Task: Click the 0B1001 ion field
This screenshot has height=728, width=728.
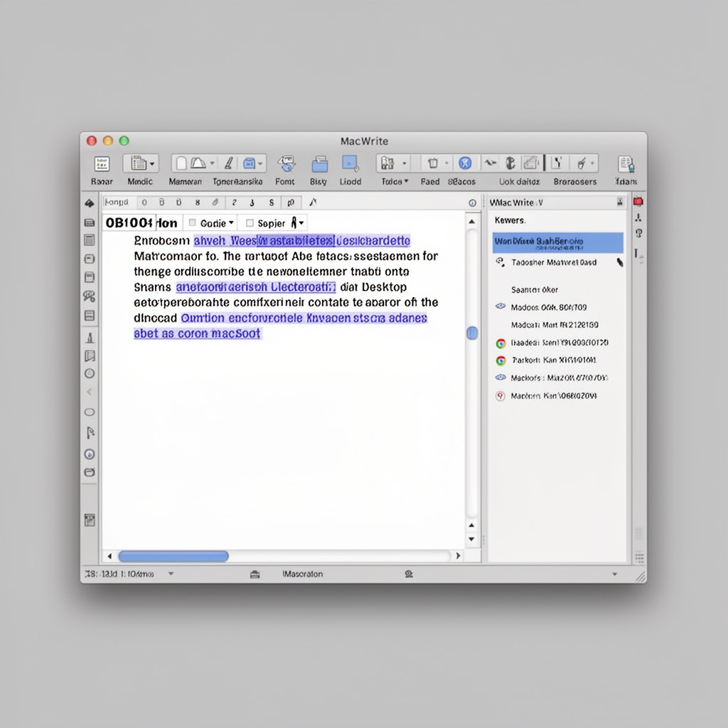Action: (141, 223)
